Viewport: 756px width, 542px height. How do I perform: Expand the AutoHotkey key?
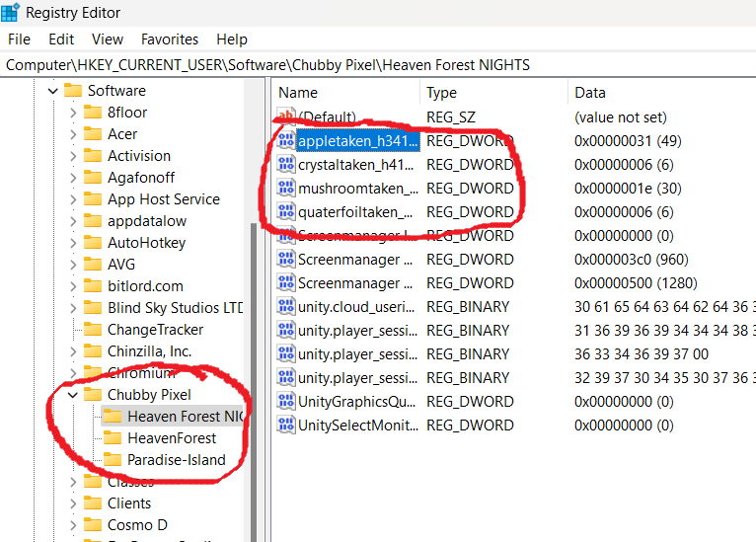(73, 243)
